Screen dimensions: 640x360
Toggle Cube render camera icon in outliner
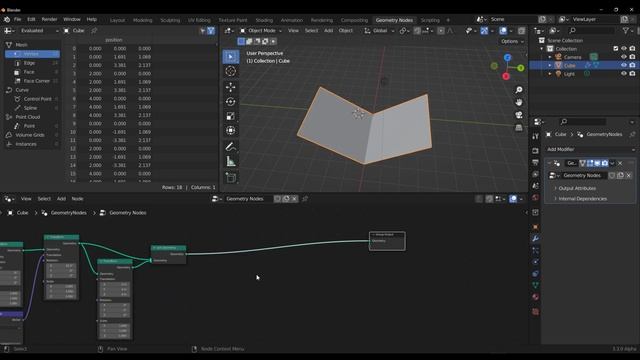pyautogui.click(x=632, y=65)
